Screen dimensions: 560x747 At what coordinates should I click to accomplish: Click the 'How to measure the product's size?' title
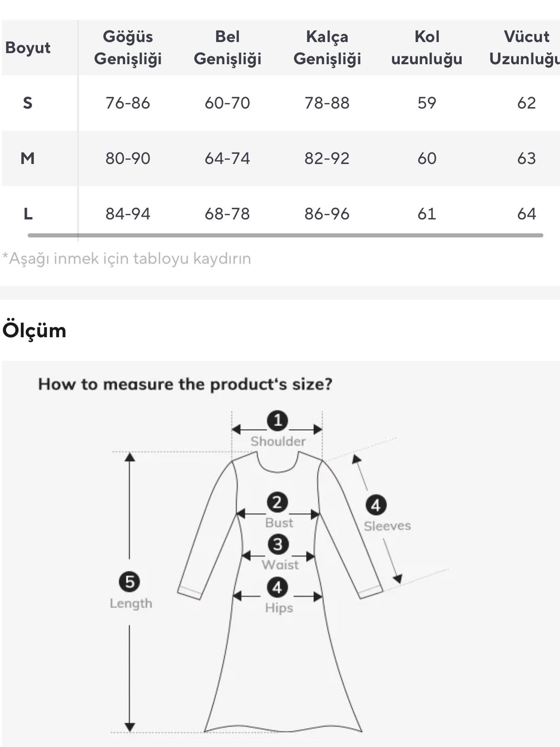click(185, 384)
